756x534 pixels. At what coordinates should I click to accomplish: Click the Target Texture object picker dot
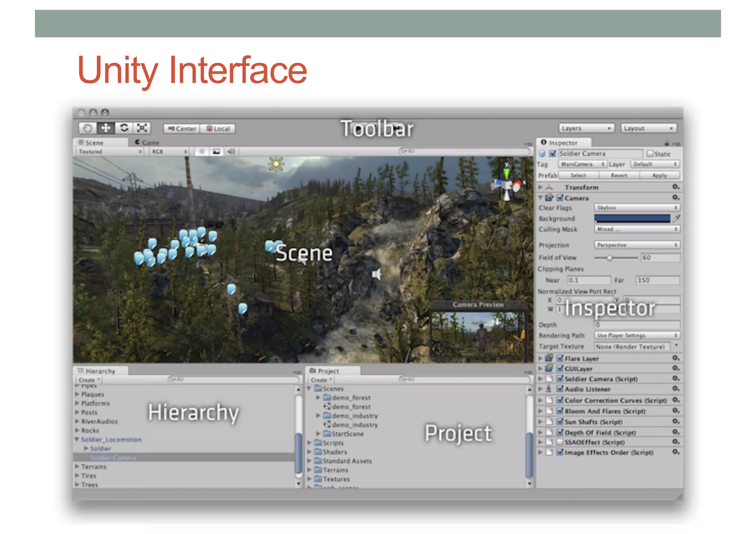click(x=676, y=346)
